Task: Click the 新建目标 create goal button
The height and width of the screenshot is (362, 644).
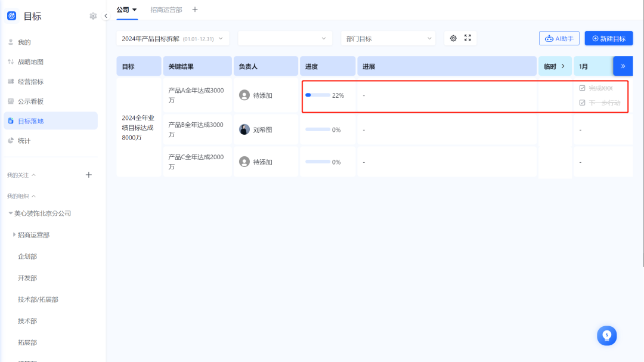Action: (609, 38)
